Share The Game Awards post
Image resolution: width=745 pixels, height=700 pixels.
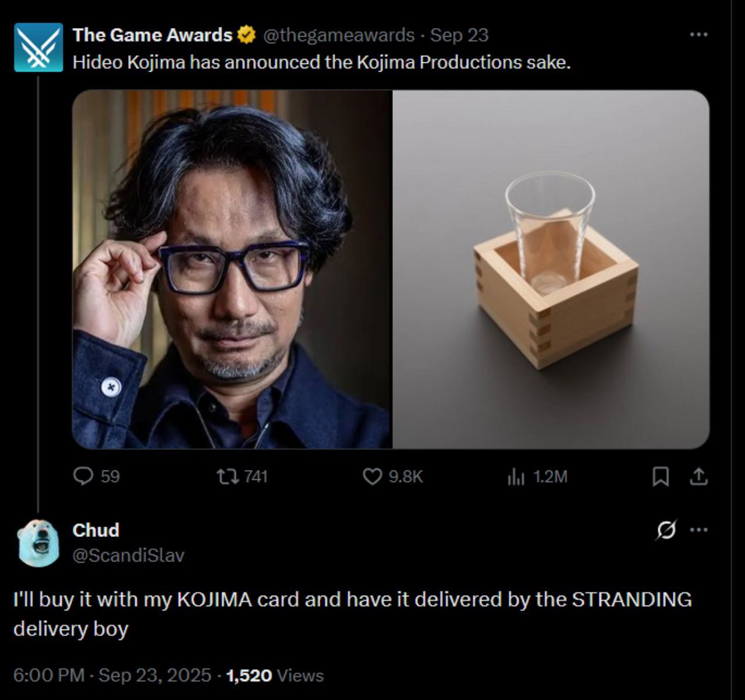(698, 477)
